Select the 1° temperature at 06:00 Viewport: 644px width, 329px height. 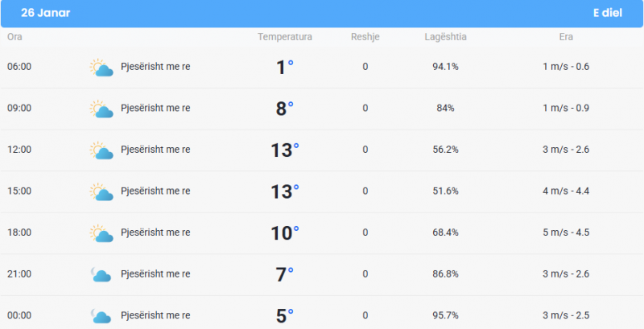point(285,68)
